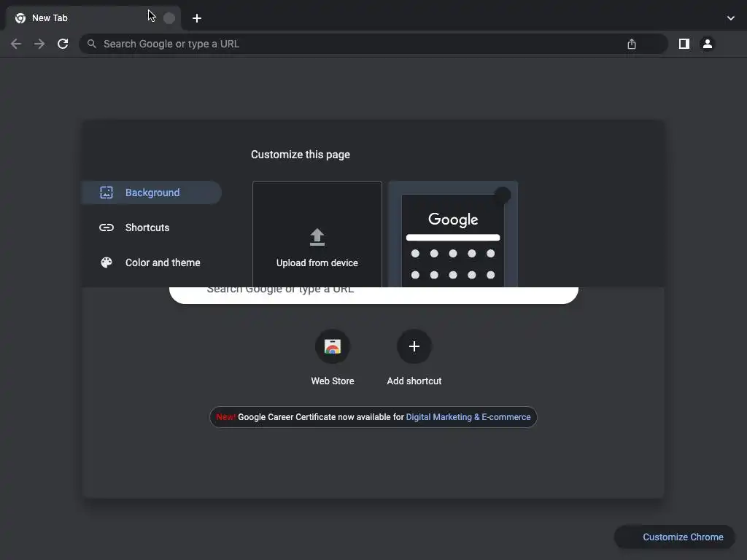747x560 pixels.
Task: Click the upload arrow icon
Action: click(x=317, y=237)
